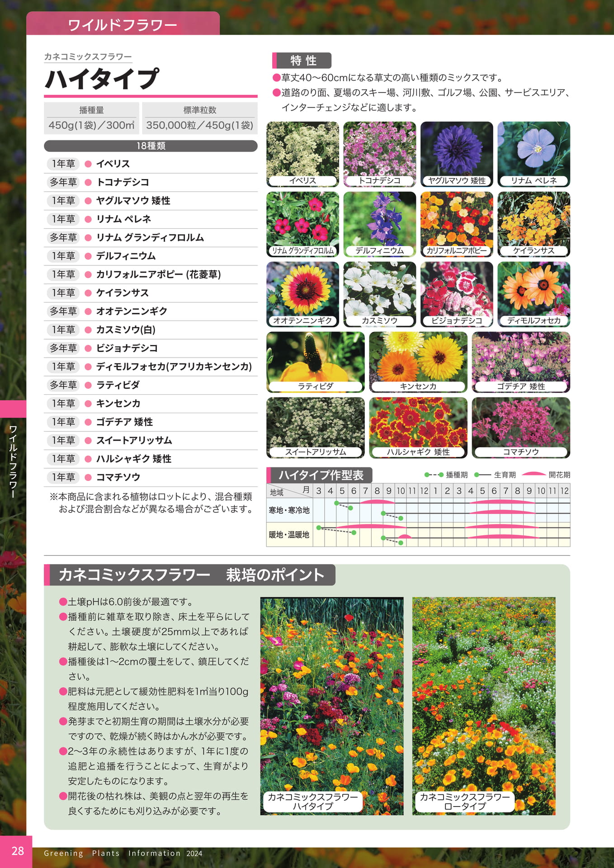
Task: Select the カスミソウ(白) list row
Action: coord(151,330)
